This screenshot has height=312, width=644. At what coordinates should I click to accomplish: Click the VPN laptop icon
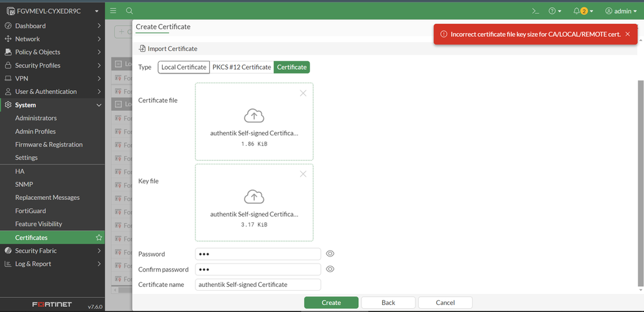tap(7, 79)
